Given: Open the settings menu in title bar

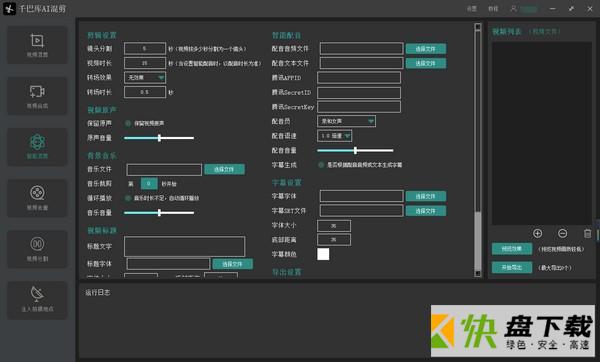Looking at the screenshot, I should (472, 8).
